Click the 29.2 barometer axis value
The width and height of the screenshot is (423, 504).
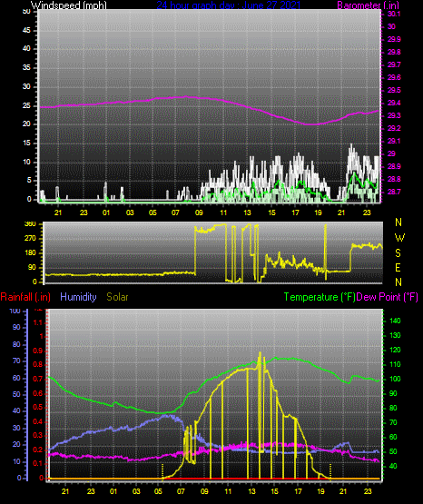point(394,128)
